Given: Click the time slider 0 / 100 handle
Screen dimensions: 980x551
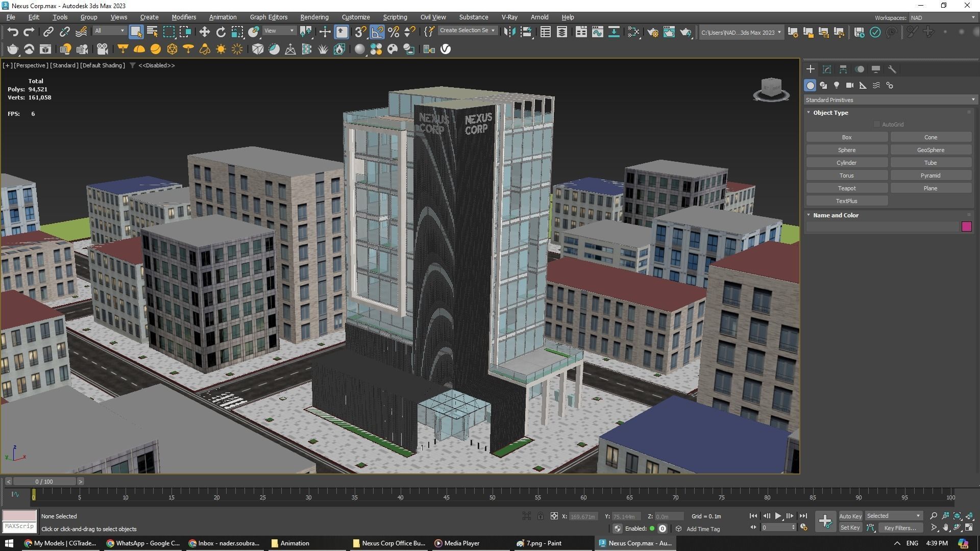Looking at the screenshot, I should coord(44,482).
